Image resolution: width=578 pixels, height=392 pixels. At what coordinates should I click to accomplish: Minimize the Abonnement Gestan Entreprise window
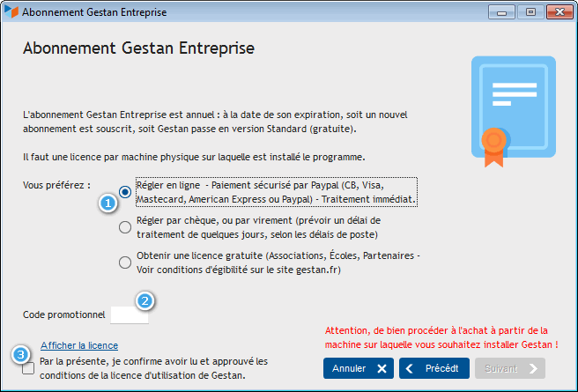coord(504,12)
